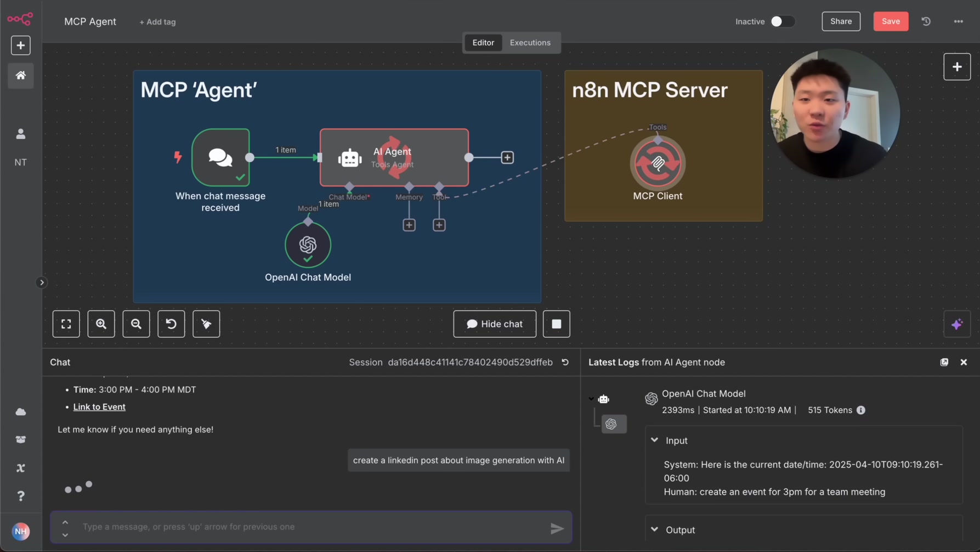The height and width of the screenshot is (552, 980).
Task: Click next message down arrow in chat input
Action: click(65, 534)
